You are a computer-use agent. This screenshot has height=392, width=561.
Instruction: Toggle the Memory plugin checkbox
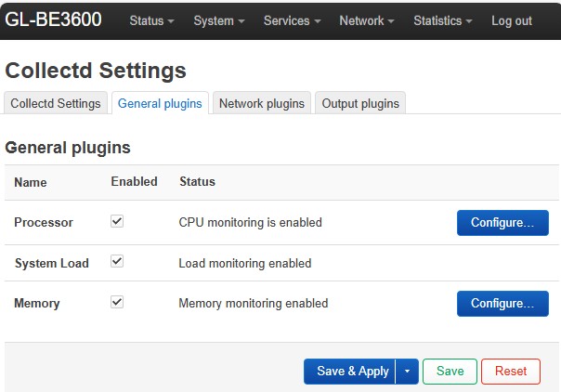(117, 302)
